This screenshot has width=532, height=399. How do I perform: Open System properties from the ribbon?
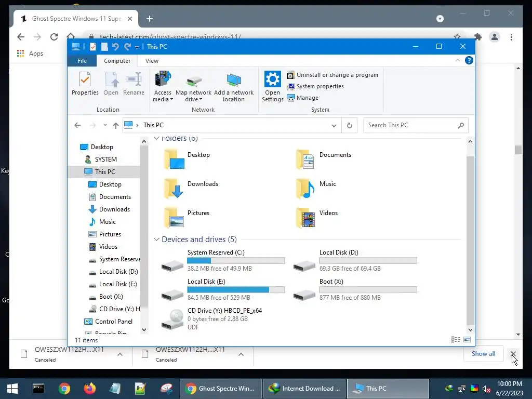pyautogui.click(x=315, y=87)
